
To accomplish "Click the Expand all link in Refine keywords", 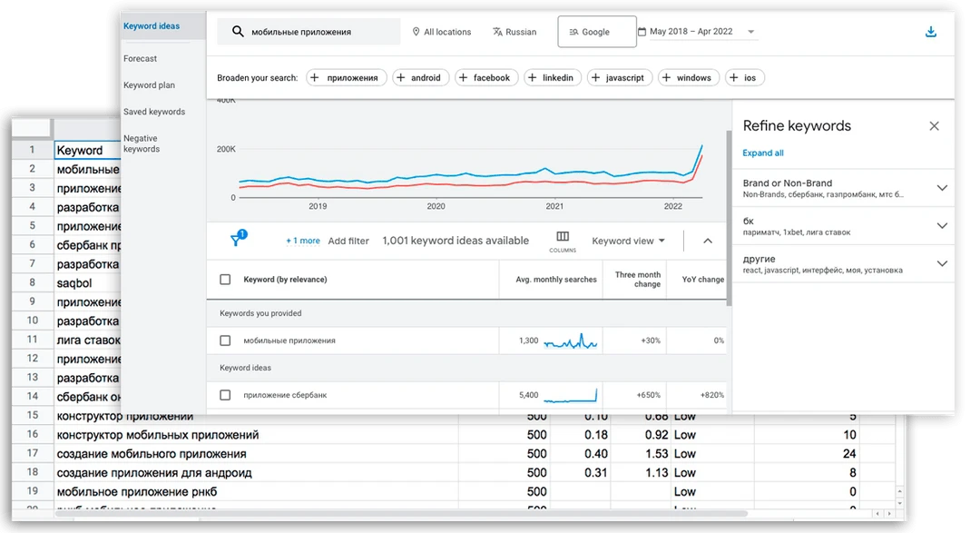I will pyautogui.click(x=763, y=153).
